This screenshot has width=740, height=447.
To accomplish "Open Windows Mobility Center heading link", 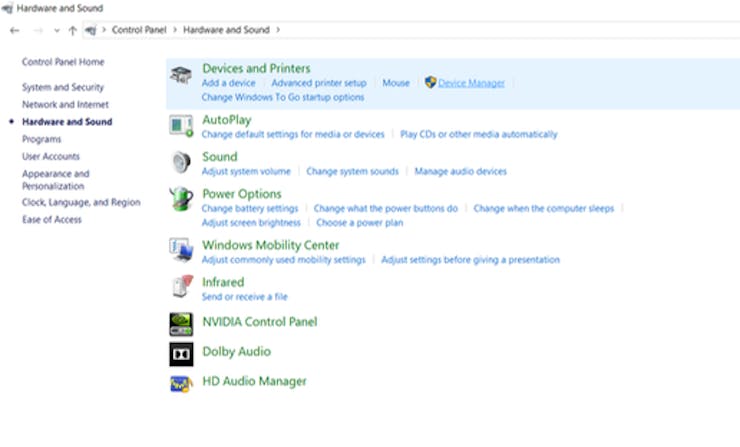I will click(x=270, y=245).
